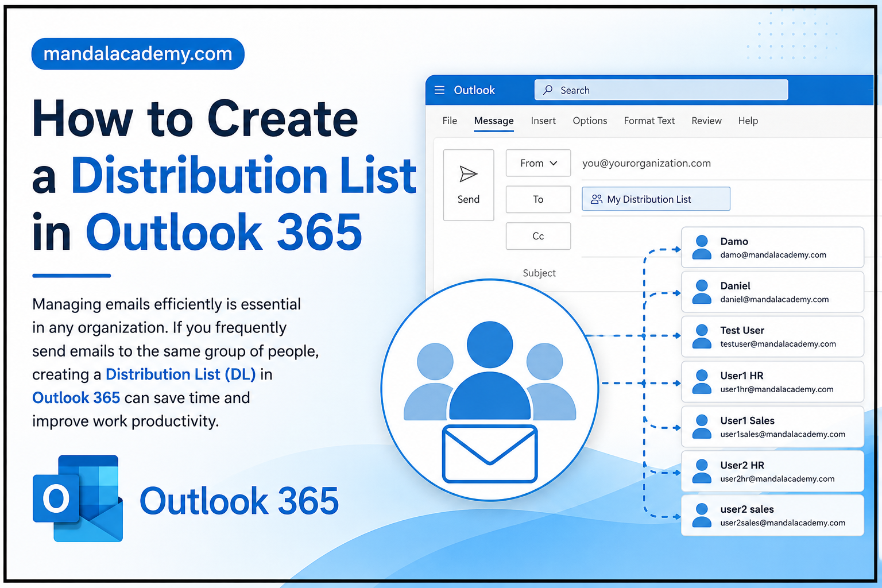Image resolution: width=882 pixels, height=588 pixels.
Task: Click the group people icon in circle
Action: click(x=490, y=370)
